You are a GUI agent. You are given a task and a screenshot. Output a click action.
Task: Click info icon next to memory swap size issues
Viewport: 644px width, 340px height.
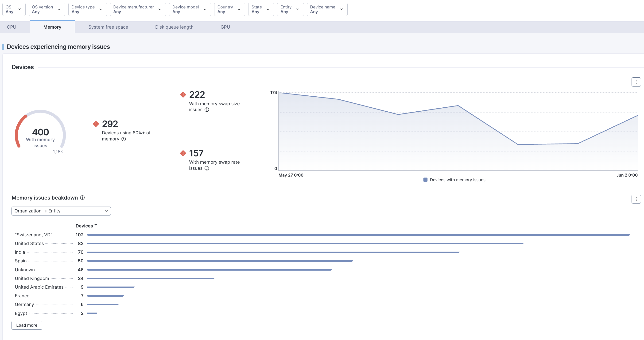(x=207, y=110)
